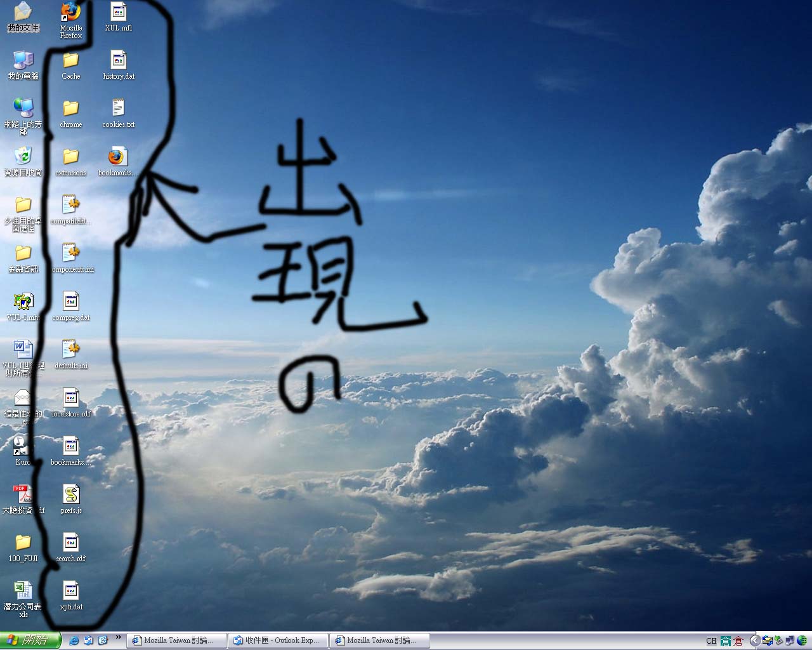Click the third Quick Launch icon
The height and width of the screenshot is (650, 812).
103,640
